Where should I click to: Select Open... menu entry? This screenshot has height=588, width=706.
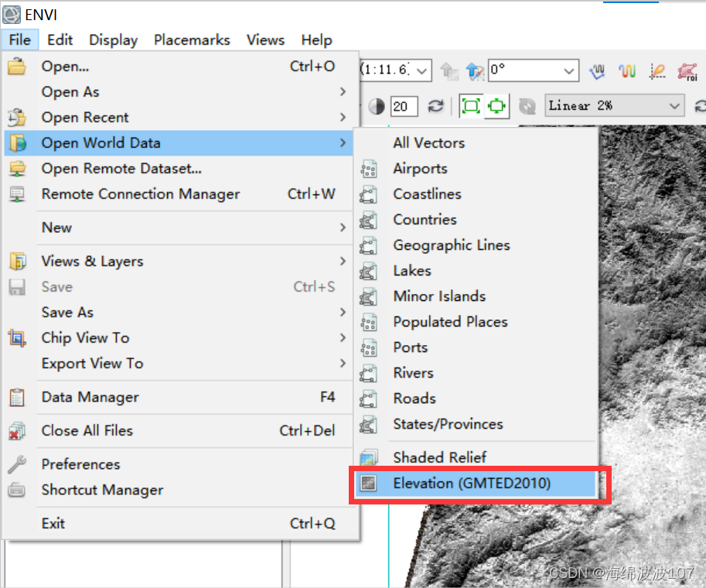(179, 67)
